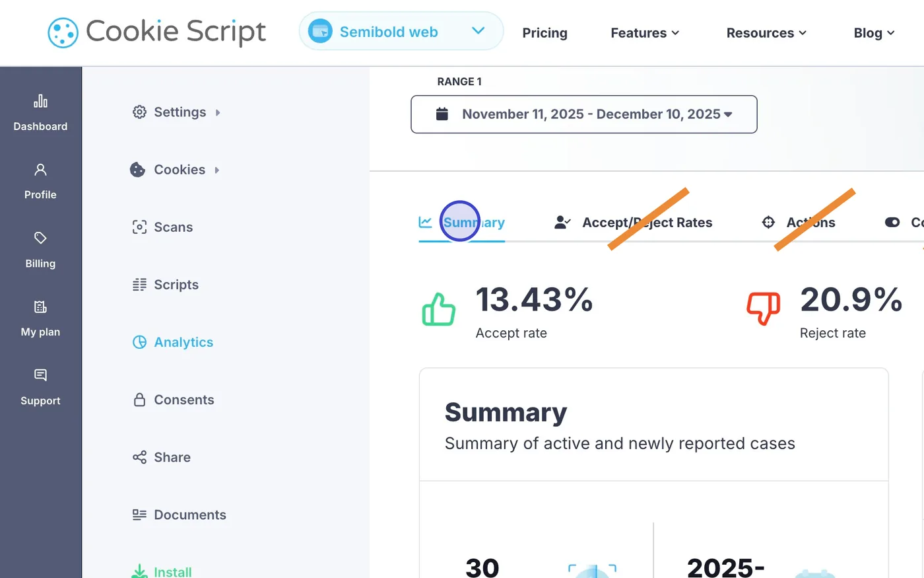Image resolution: width=924 pixels, height=578 pixels.
Task: Expand the Cookies submenu arrow
Action: point(217,170)
